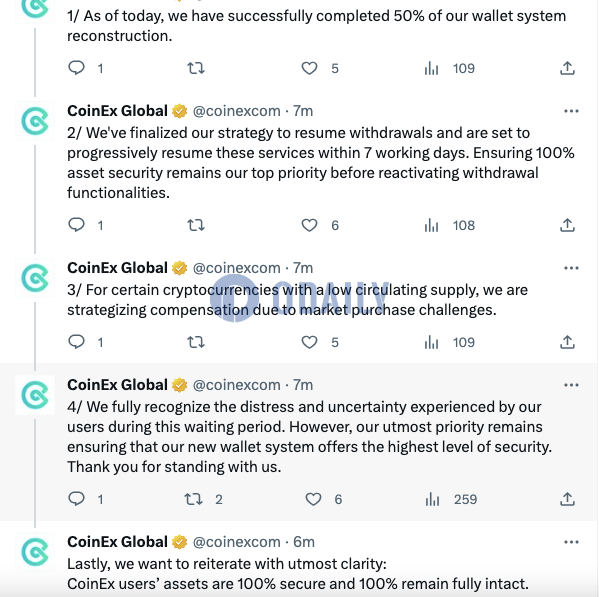Open CoinEx Global profile from 2/ tweet
This screenshot has height=597, width=599.
117,111
